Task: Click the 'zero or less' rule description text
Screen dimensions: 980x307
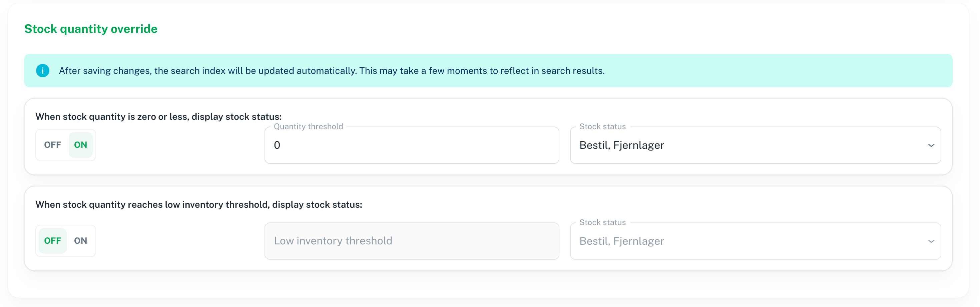Action: click(159, 117)
